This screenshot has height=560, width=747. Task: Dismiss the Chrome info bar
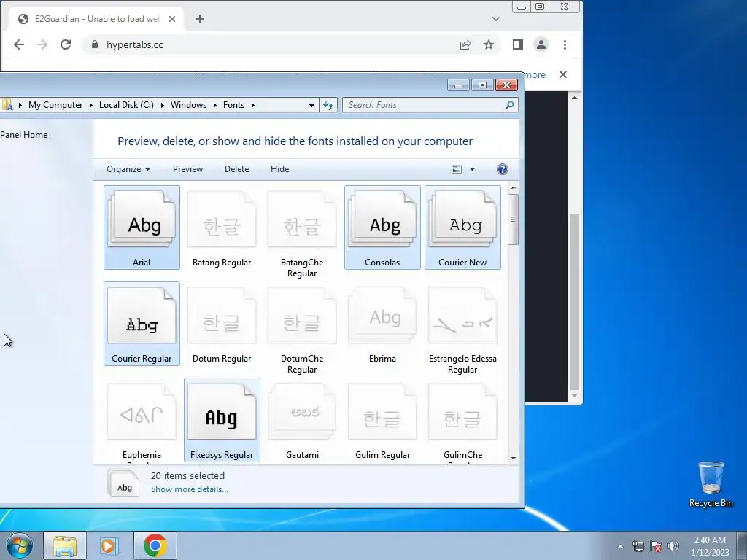[563, 75]
